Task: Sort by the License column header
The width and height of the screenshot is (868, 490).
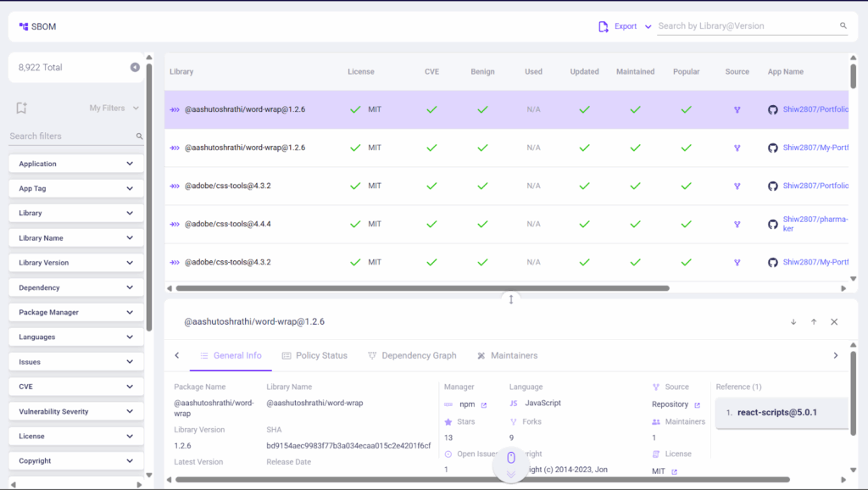Action: coord(361,71)
